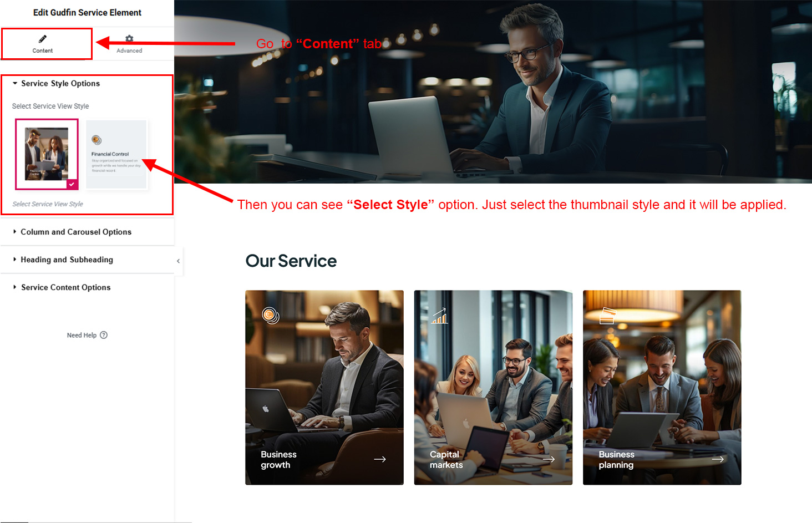Click the Need Help question mark icon

tap(104, 335)
